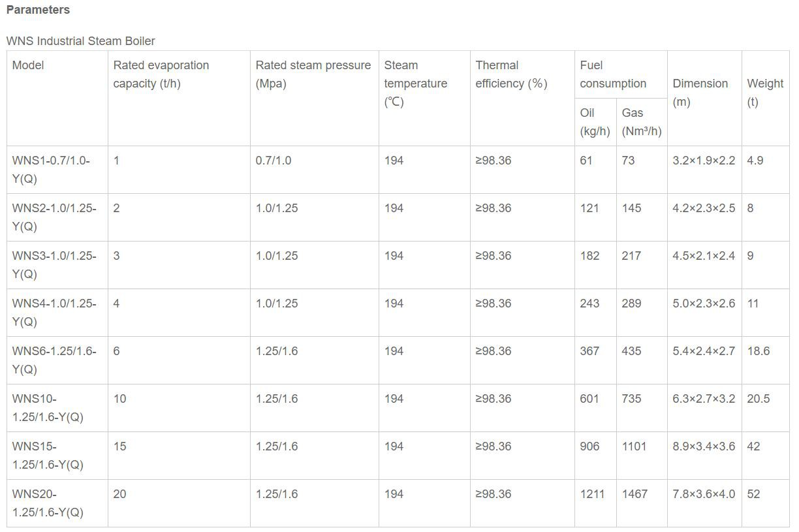Click the Weight (t) column header

coord(765,93)
